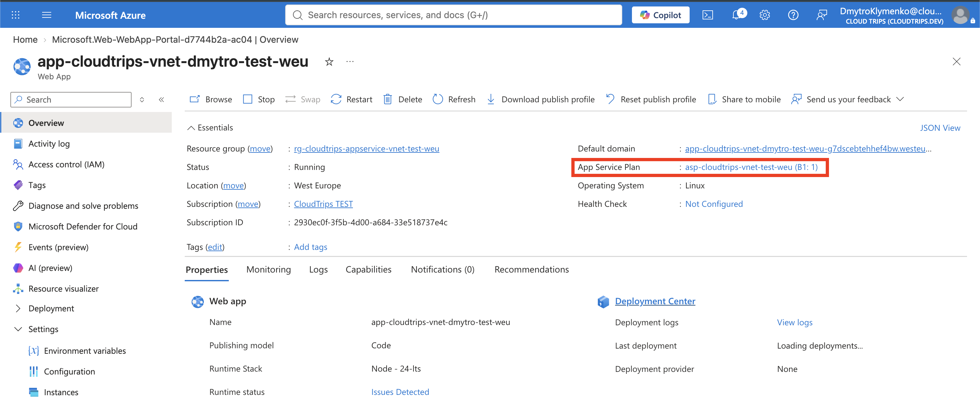Open portal settings gear
The width and height of the screenshot is (980, 402).
(x=765, y=15)
